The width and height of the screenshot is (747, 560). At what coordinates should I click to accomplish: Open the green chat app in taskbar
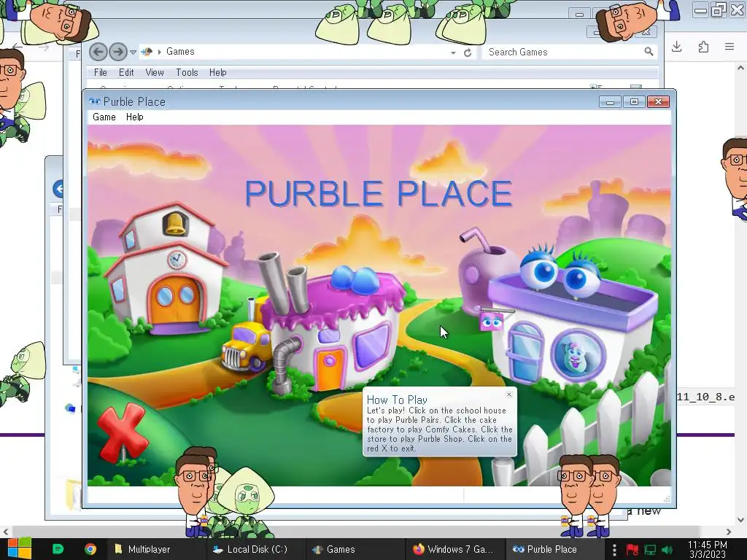point(58,549)
